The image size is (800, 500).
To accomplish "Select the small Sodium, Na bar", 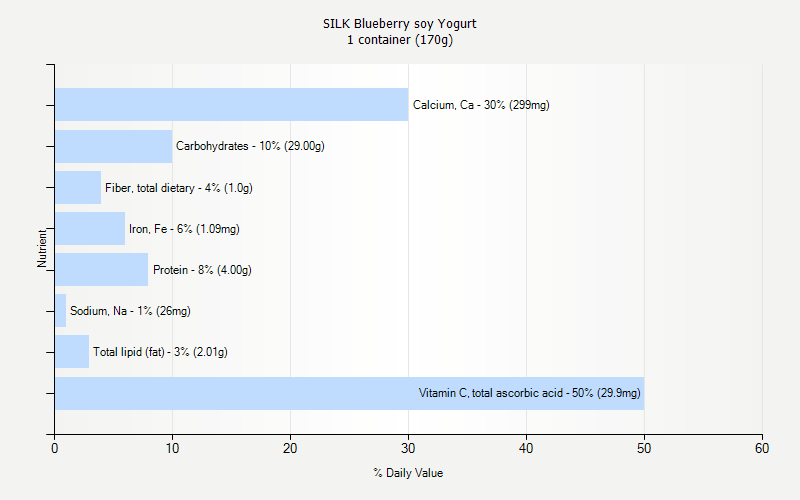I will tap(61, 310).
